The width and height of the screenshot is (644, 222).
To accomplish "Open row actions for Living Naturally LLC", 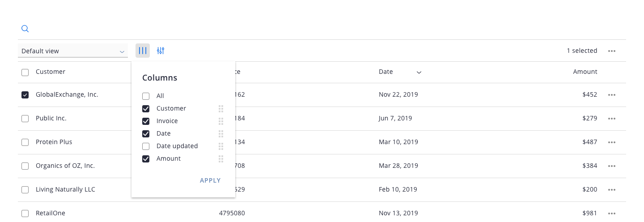I will 612,190.
